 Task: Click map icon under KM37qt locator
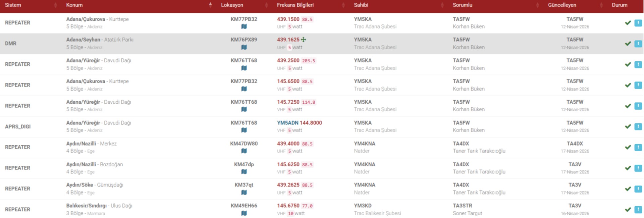point(244,193)
